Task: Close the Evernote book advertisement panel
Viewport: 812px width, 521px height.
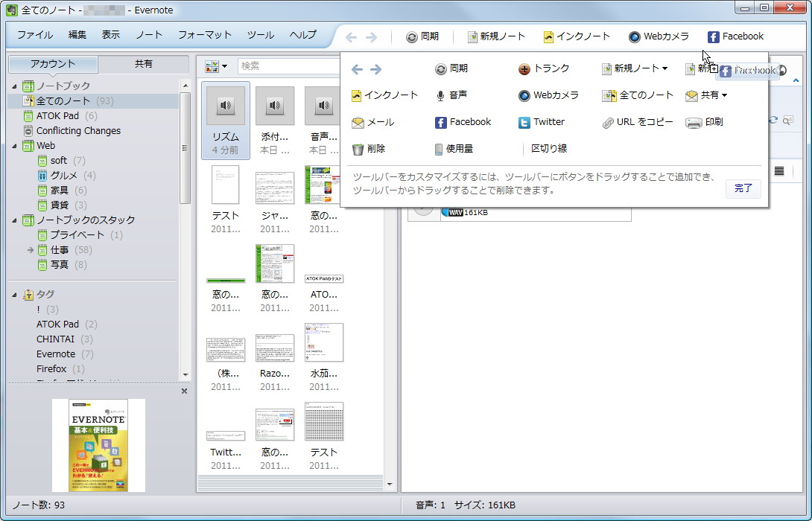Action: [184, 391]
